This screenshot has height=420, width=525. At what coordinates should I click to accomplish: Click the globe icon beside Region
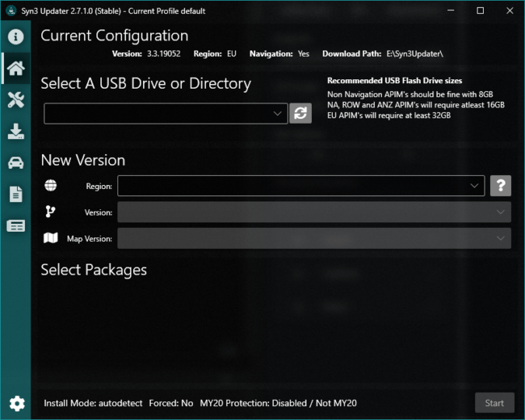(51, 185)
